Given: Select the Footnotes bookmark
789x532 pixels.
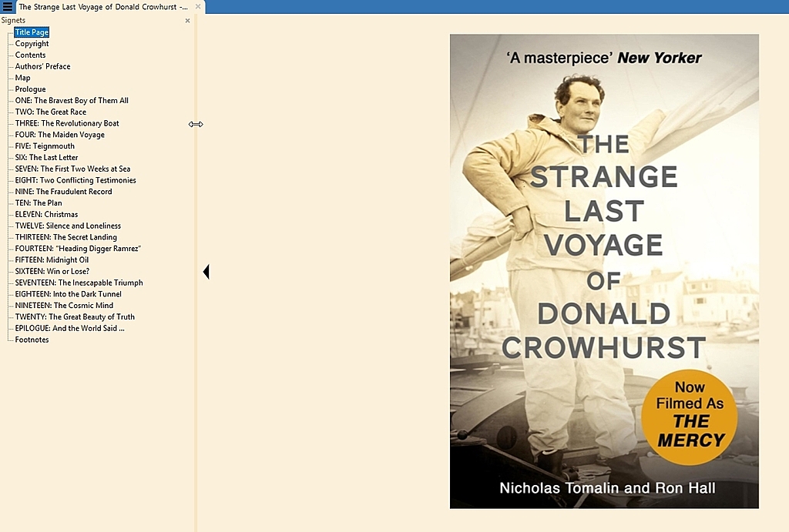Looking at the screenshot, I should pos(32,340).
